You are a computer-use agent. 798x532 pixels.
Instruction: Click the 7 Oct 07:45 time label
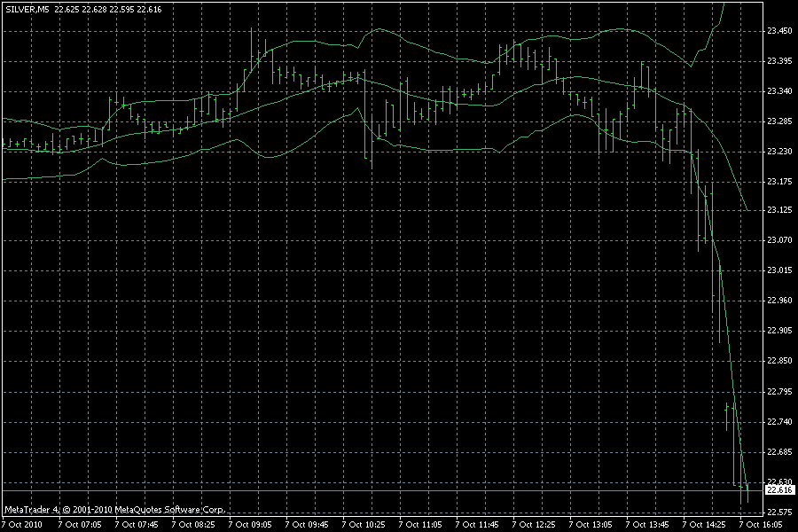pos(137,524)
